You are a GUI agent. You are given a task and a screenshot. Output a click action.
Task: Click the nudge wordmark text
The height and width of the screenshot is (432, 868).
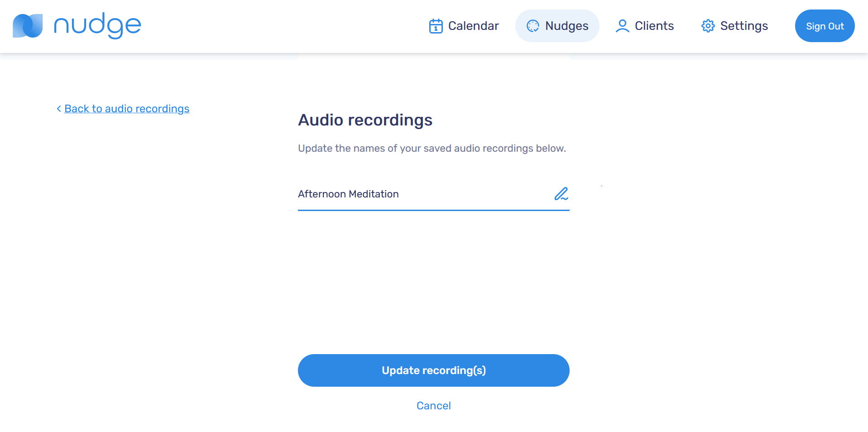click(97, 26)
